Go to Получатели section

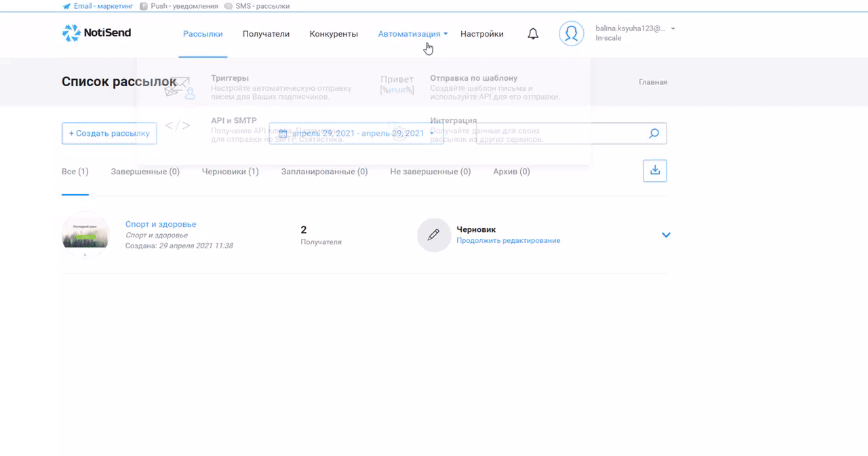coord(266,34)
